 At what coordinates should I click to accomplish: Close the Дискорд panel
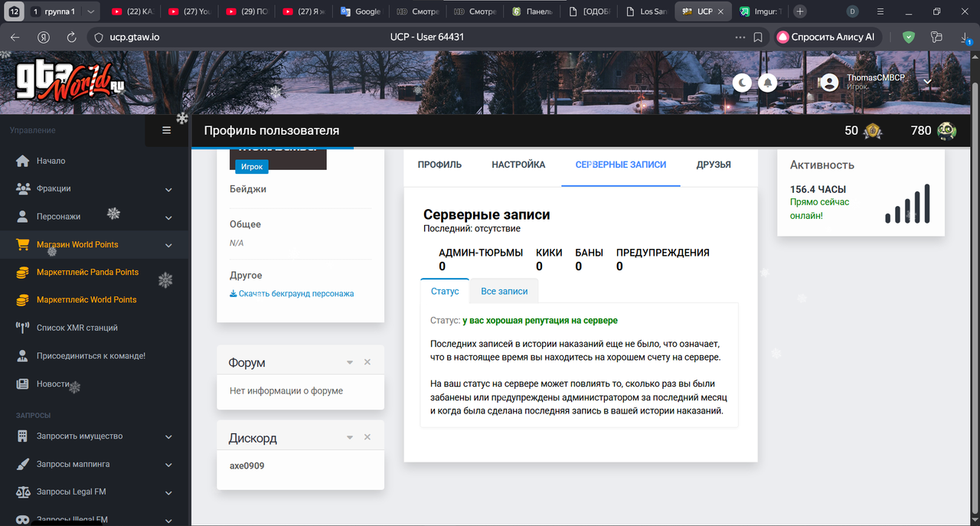(367, 437)
